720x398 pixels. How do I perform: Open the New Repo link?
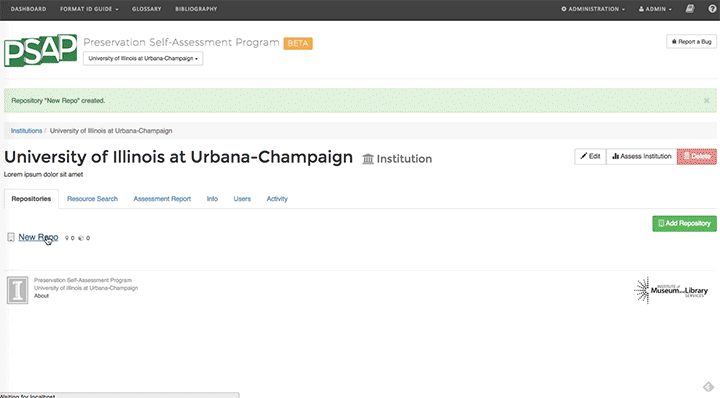38,237
